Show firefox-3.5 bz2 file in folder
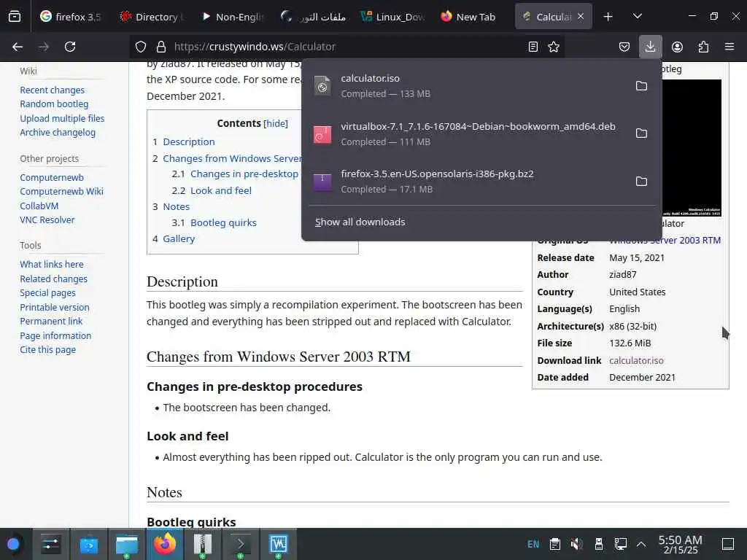Viewport: 747px width, 560px height. [x=641, y=182]
